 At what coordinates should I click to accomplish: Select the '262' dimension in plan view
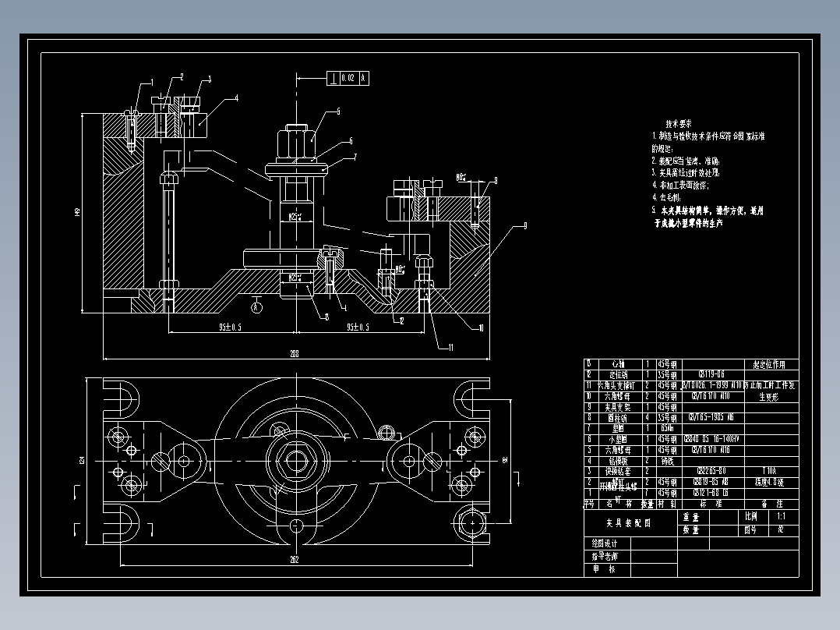(294, 560)
